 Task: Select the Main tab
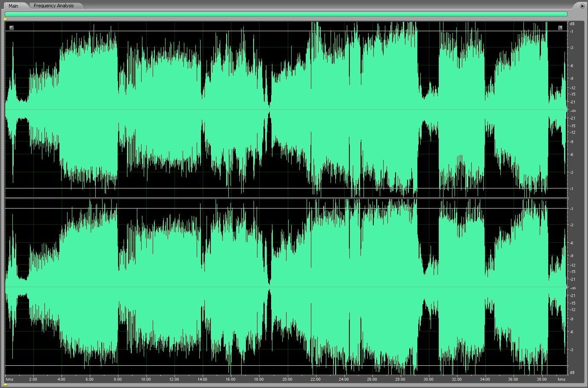coord(13,6)
